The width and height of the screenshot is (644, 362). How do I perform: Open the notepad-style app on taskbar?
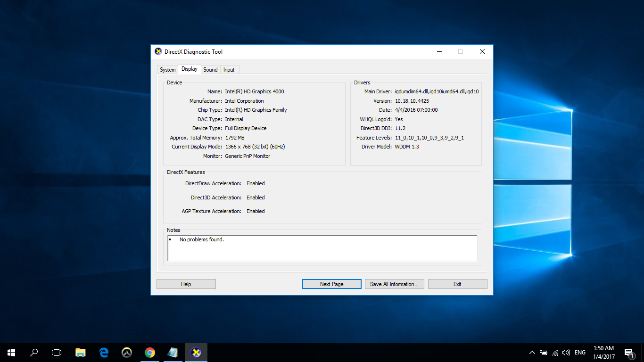[173, 353]
